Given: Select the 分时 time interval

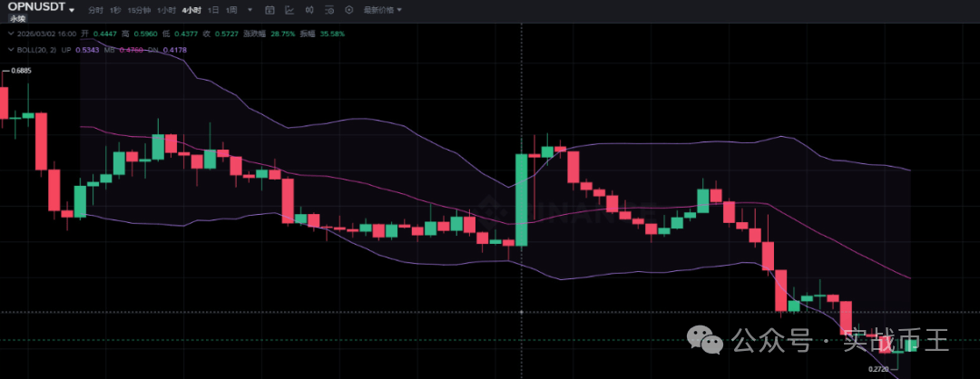Looking at the screenshot, I should (95, 10).
